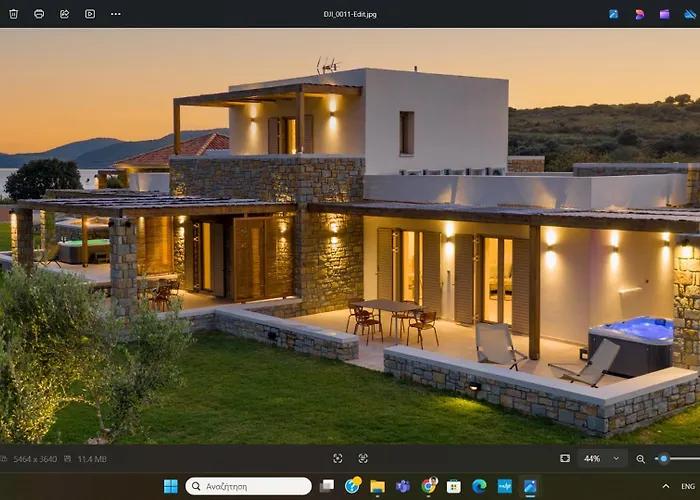Click the Edit image icon at top right
This screenshot has height=500, width=700.
click(x=613, y=14)
